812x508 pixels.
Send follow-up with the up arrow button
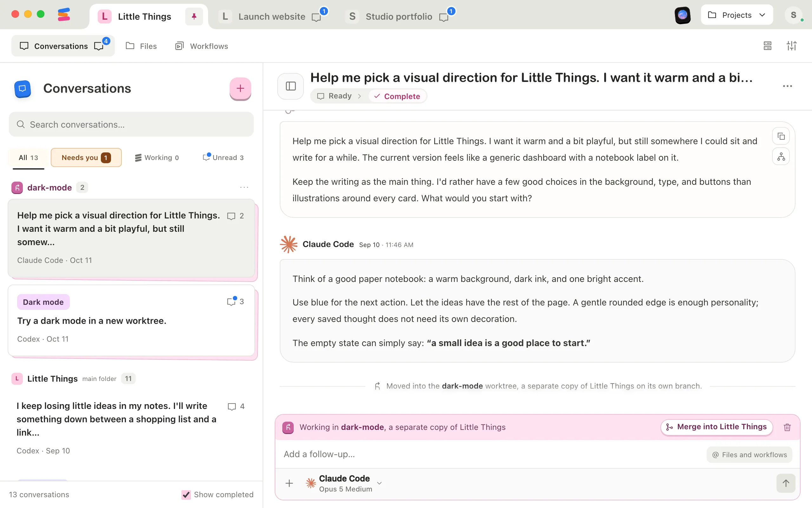[x=786, y=483]
